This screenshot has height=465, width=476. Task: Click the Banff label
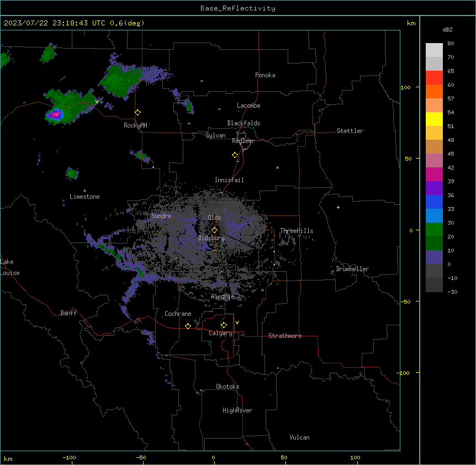click(x=68, y=313)
